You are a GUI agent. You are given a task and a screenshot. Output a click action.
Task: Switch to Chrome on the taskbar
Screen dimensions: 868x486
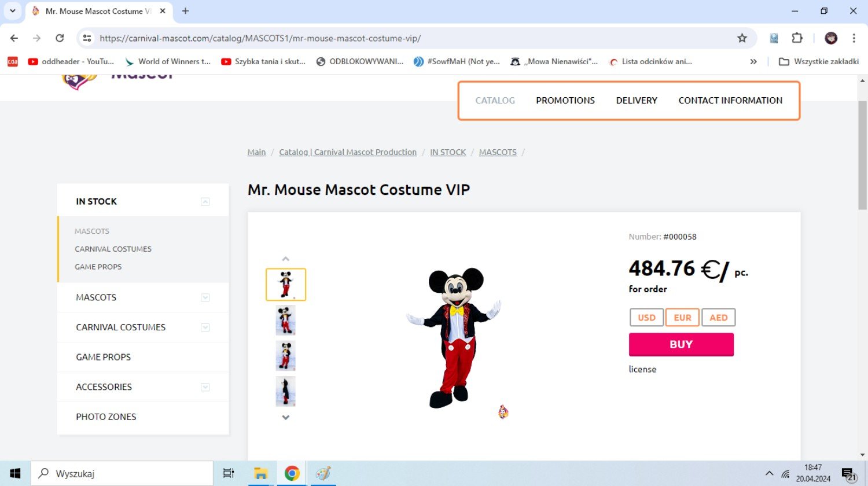point(292,473)
